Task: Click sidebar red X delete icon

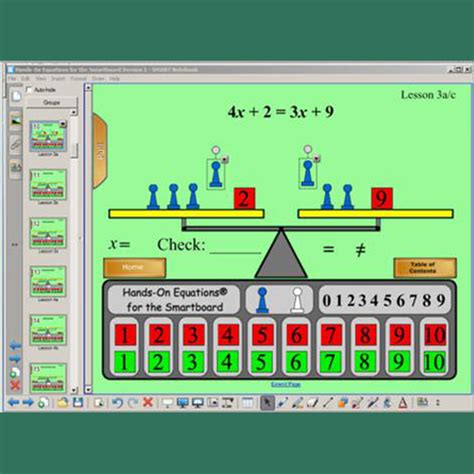Action: point(15,386)
